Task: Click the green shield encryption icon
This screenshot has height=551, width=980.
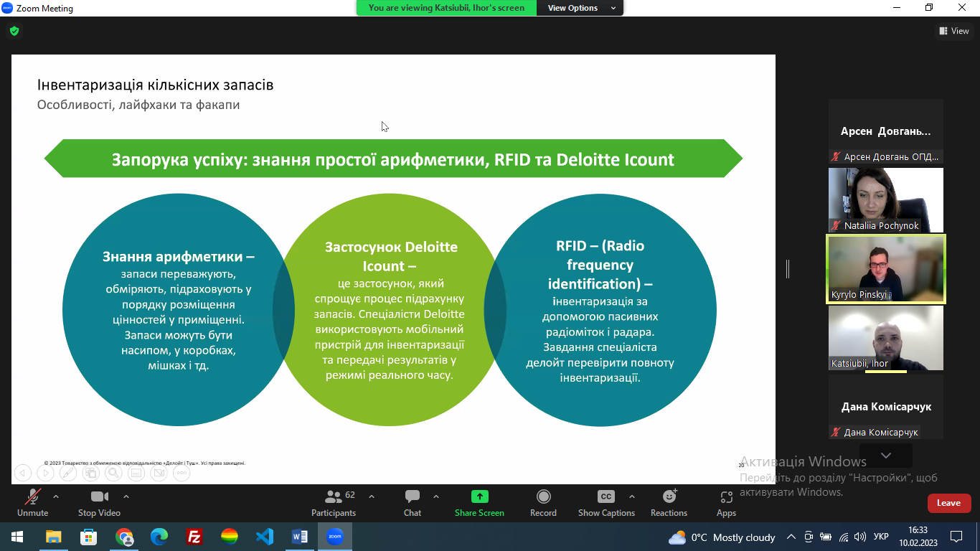Action: pos(14,31)
